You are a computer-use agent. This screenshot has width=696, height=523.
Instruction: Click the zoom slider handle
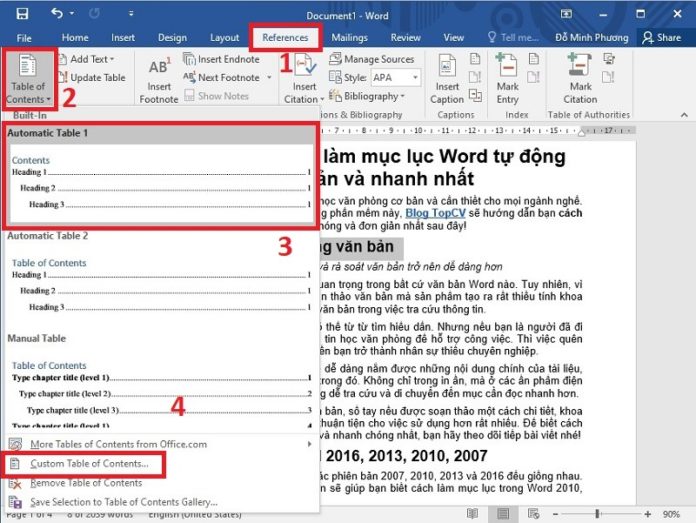pyautogui.click(x=597, y=514)
